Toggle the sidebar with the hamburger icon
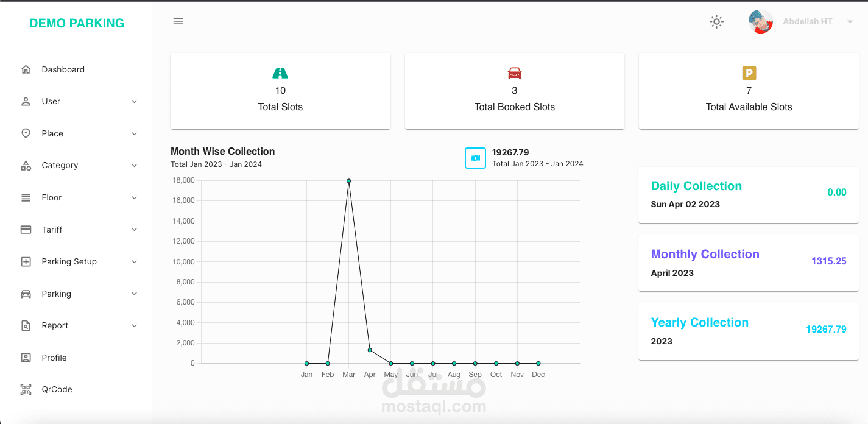Image resolution: width=868 pixels, height=424 pixels. (x=178, y=21)
